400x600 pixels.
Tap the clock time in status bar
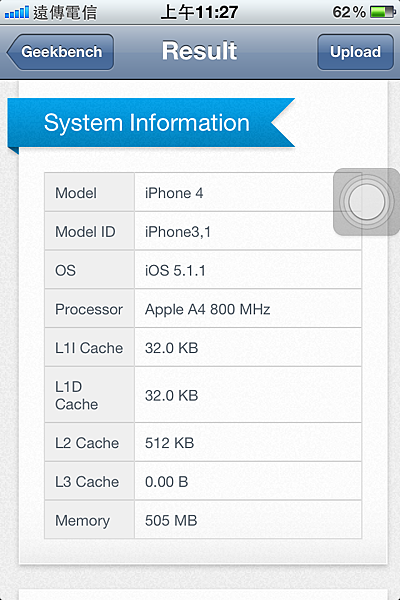tap(199, 12)
